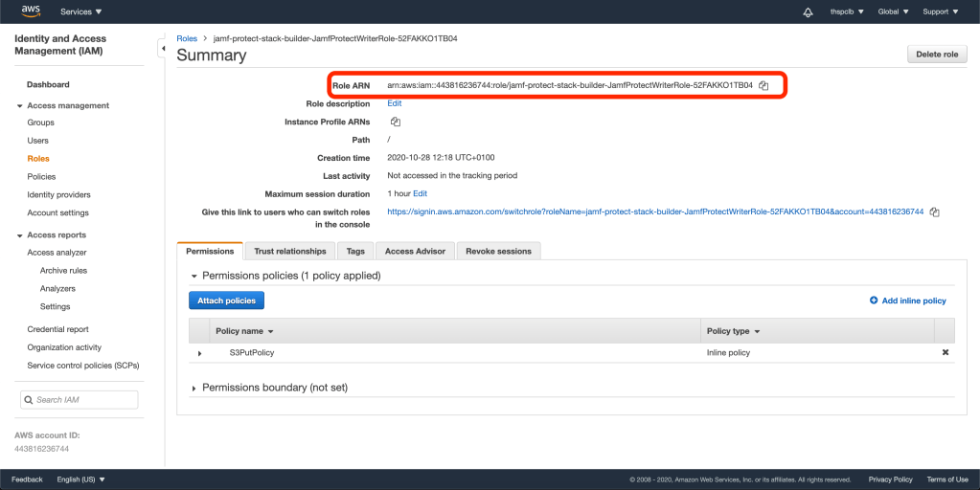This screenshot has width=980, height=490.
Task: Collapse the Permissions policies section
Action: (x=194, y=276)
